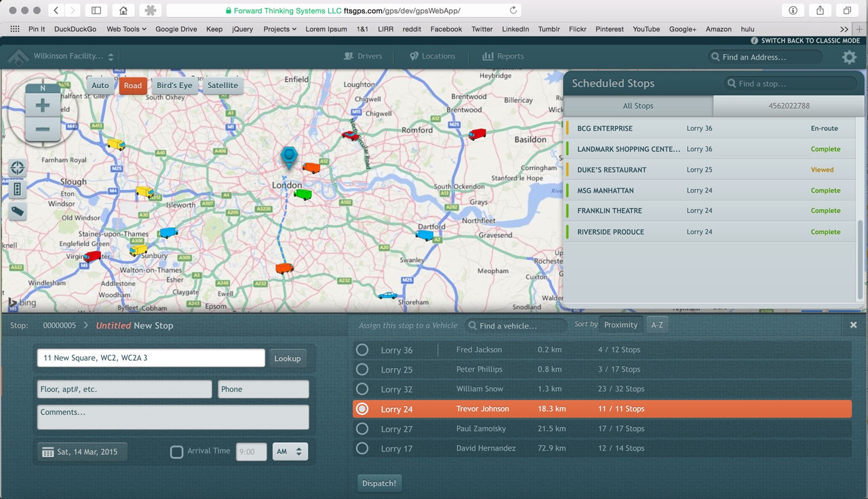Sort vehicles by Proximity
The height and width of the screenshot is (499, 868).
click(x=621, y=325)
